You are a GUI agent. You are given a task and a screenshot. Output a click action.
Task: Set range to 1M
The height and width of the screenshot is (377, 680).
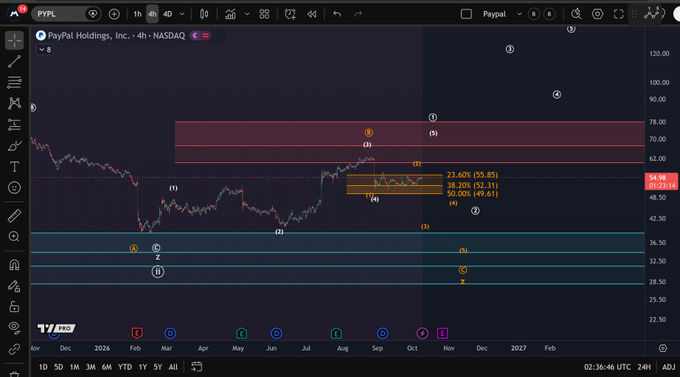75,367
